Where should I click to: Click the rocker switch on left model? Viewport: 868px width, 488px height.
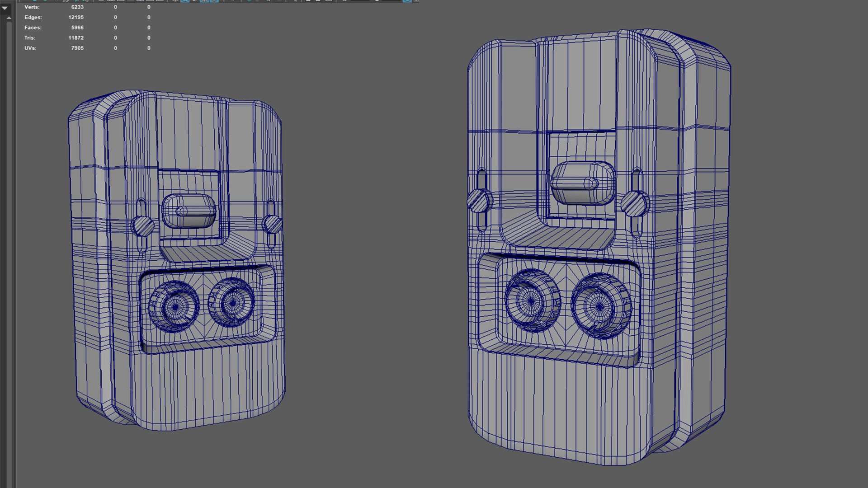click(x=189, y=211)
